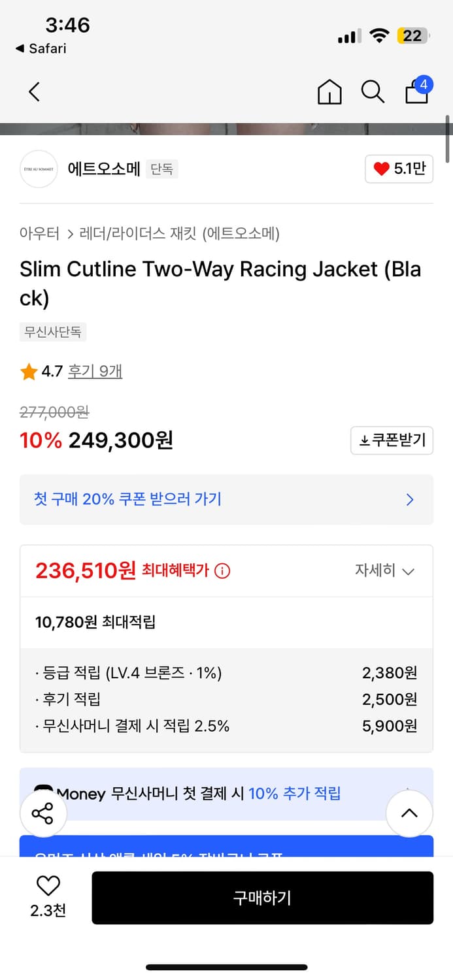The height and width of the screenshot is (980, 453).
Task: Open search using the magnifier icon
Action: click(x=373, y=92)
